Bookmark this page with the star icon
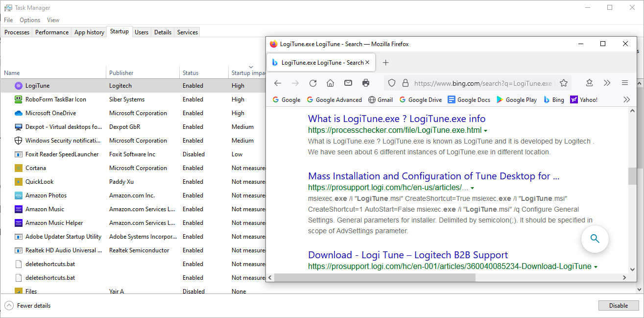Viewport: 644px width, 318px height. [x=564, y=83]
